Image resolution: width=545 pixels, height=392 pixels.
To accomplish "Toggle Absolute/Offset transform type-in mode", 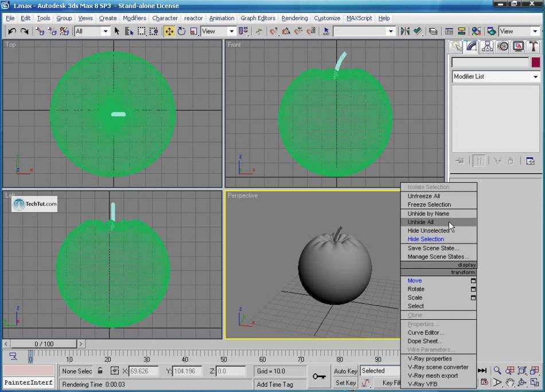I will coord(114,371).
